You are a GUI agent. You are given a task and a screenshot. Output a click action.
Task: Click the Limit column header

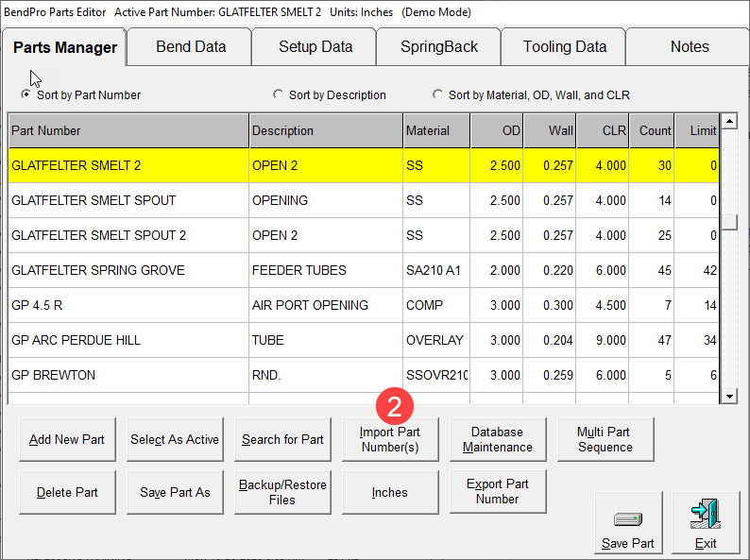(697, 130)
